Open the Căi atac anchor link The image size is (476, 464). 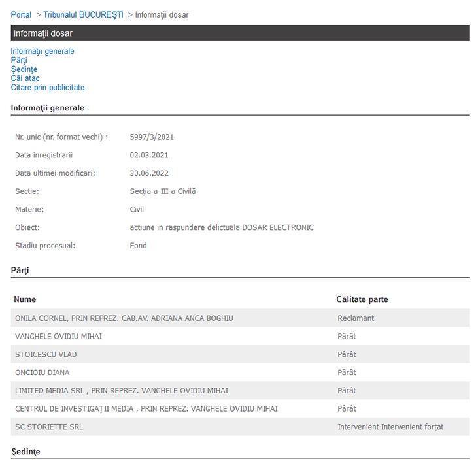click(25, 78)
